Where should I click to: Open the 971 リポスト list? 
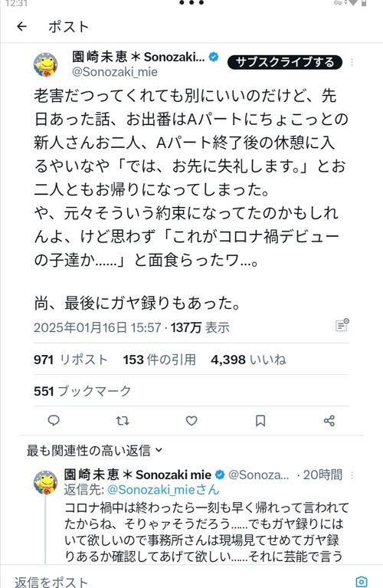pos(70,360)
